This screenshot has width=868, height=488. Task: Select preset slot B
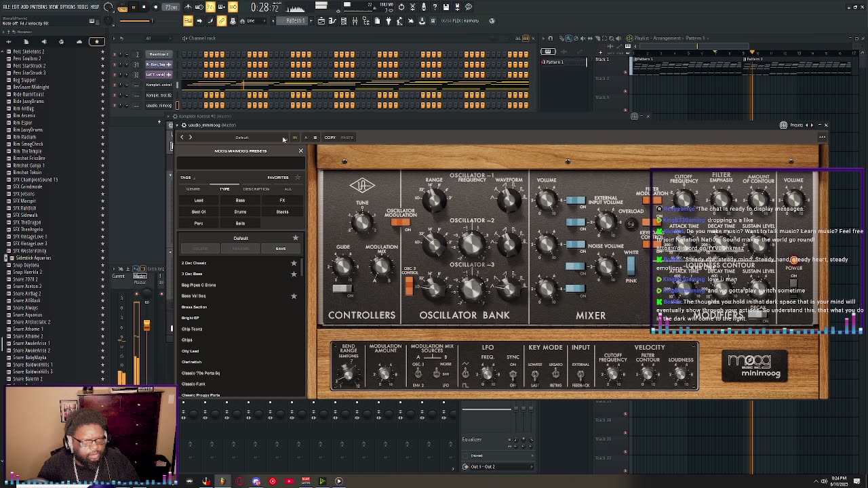click(315, 138)
